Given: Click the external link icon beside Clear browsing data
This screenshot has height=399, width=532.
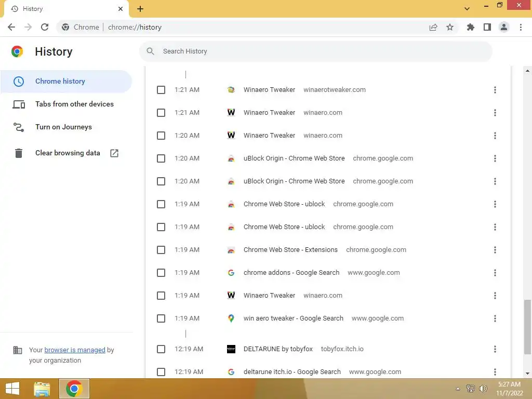Looking at the screenshot, I should (114, 153).
